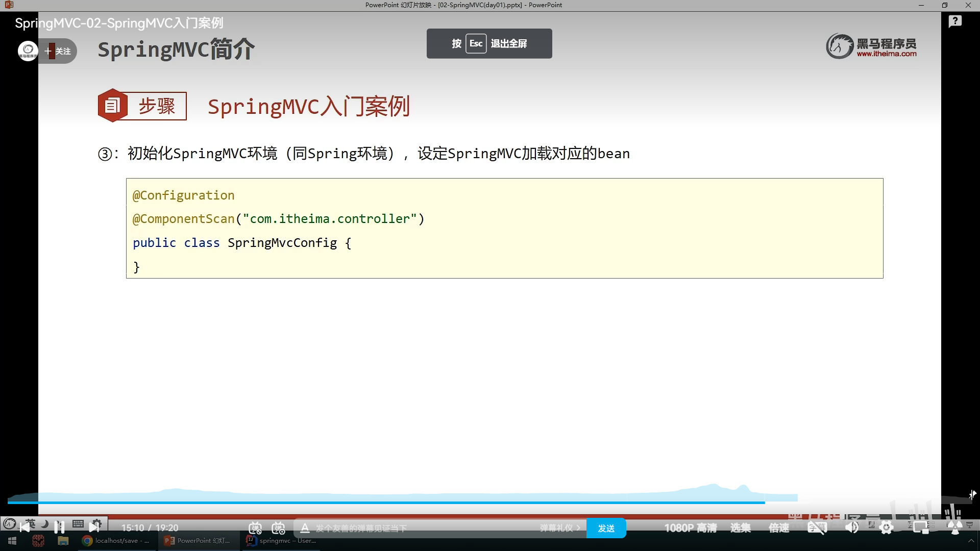This screenshot has height=551, width=980.
Task: Expand 倍速 playback speed options
Action: pos(779,528)
